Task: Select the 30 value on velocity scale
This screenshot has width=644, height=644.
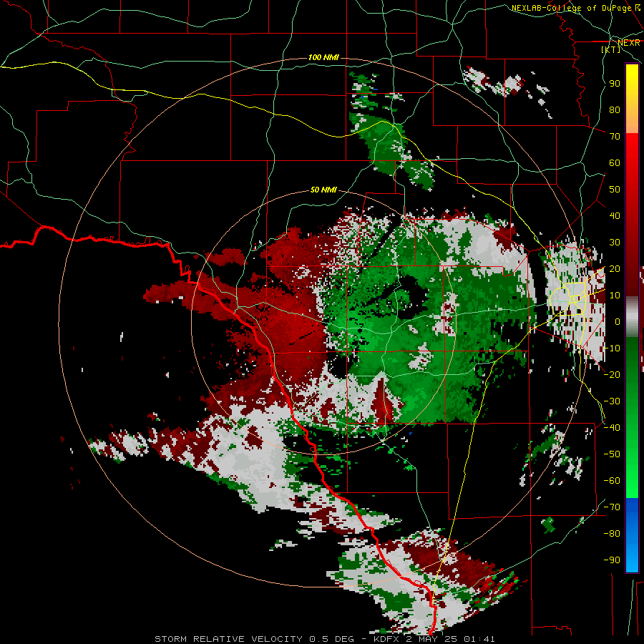Action: pyautogui.click(x=615, y=243)
